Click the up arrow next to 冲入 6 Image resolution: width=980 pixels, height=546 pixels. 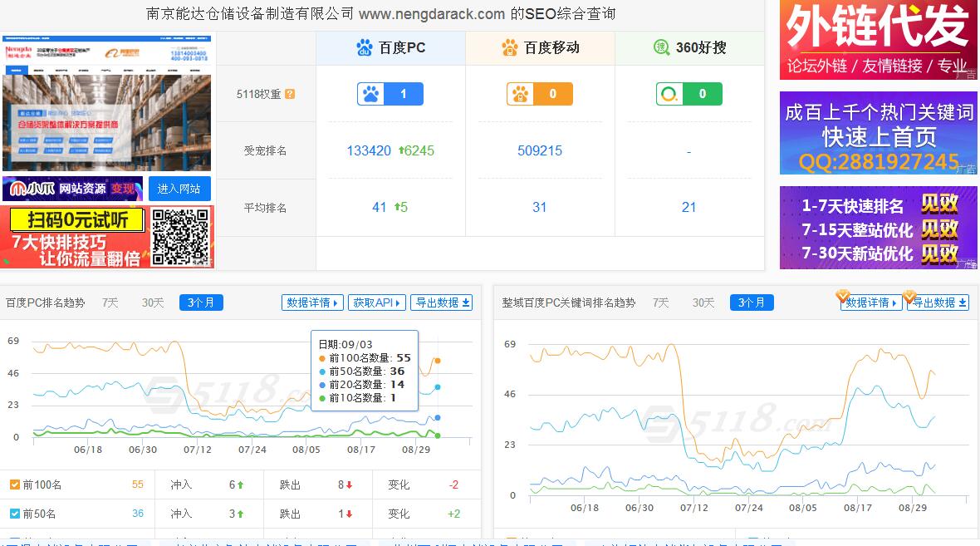(x=241, y=485)
